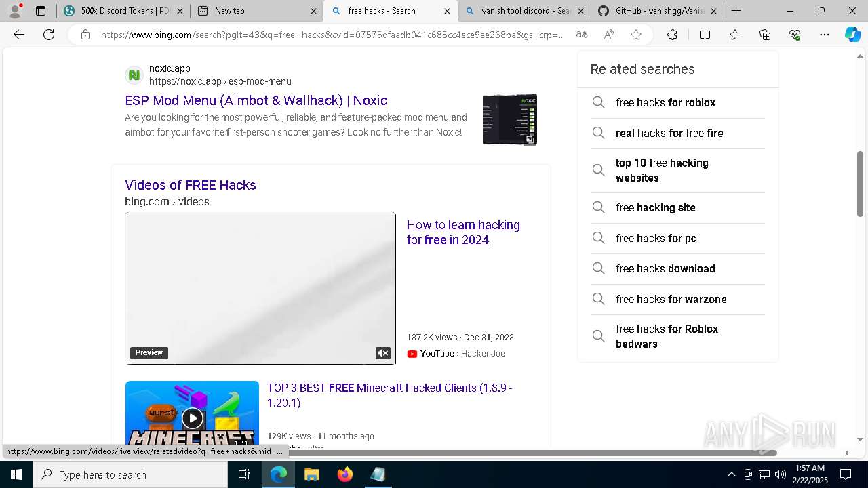Viewport: 868px width, 488px height.
Task: Open Task View on taskbar
Action: [x=245, y=474]
